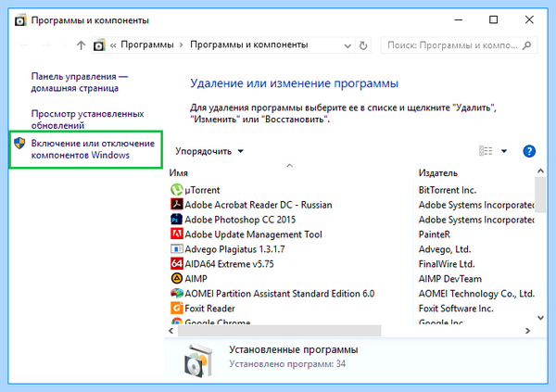Click the breadcrumb chevron before Программы
Viewport: 556px width, 392px height.
click(x=113, y=45)
